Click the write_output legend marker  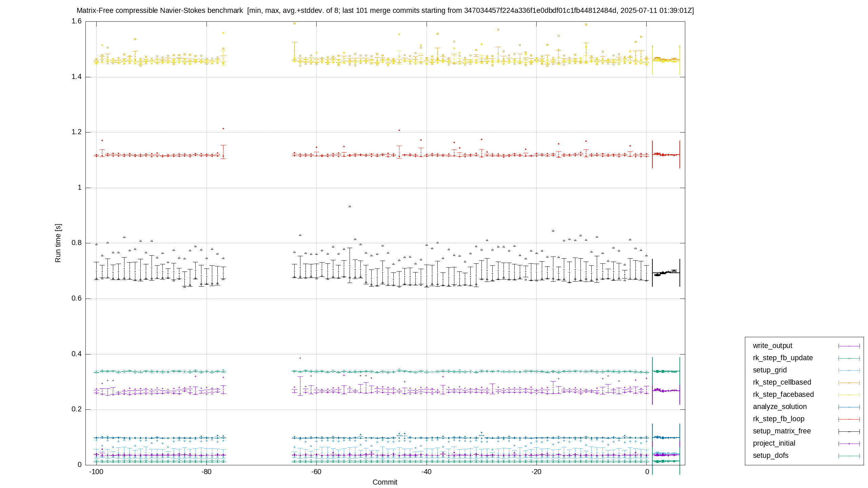point(849,346)
